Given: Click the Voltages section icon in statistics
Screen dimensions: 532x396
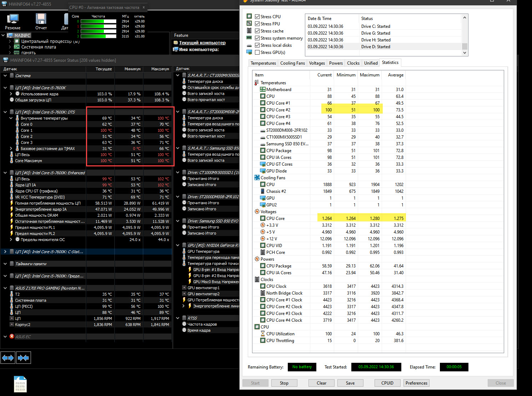Looking at the screenshot, I should [257, 212].
